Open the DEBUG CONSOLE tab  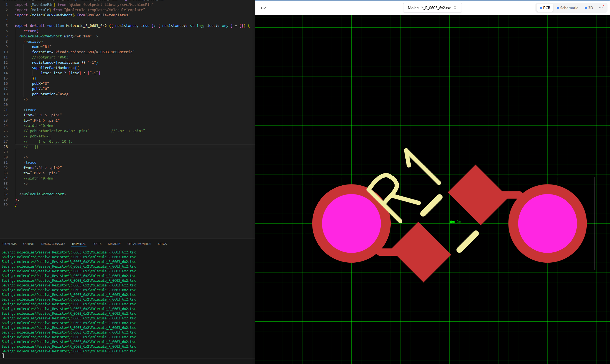(x=53, y=244)
